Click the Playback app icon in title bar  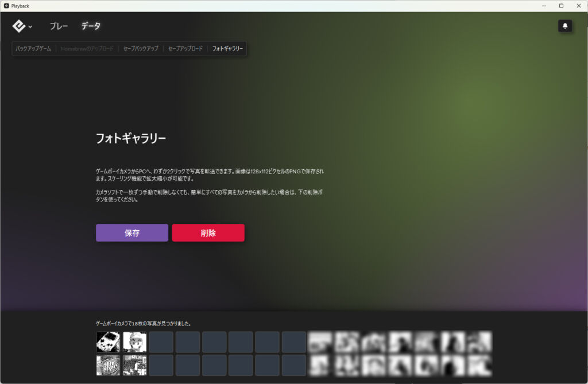point(6,6)
